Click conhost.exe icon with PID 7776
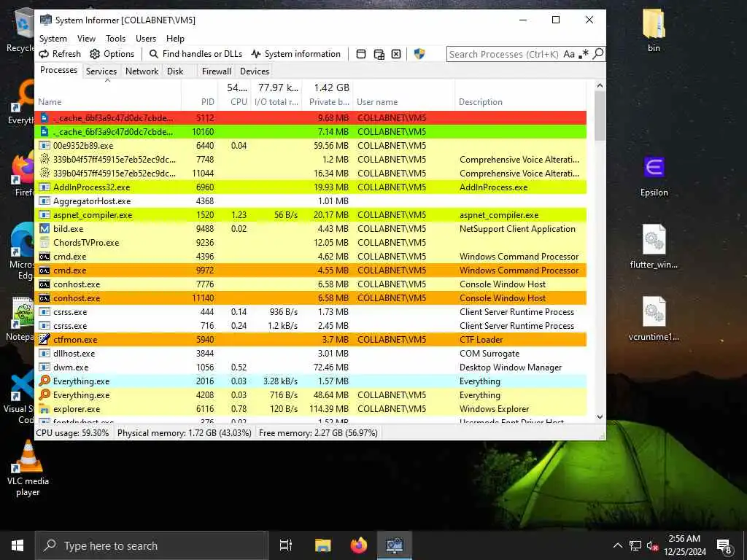 point(44,284)
